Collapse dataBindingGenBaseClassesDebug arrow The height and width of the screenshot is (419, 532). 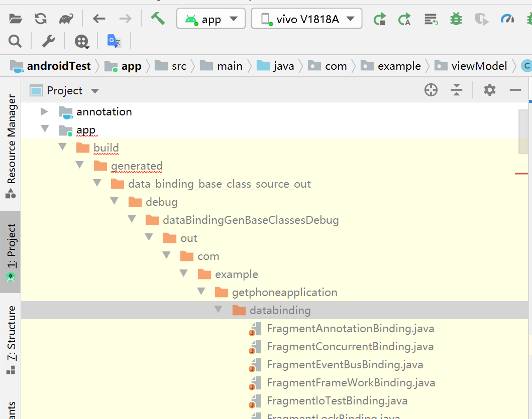[132, 219]
